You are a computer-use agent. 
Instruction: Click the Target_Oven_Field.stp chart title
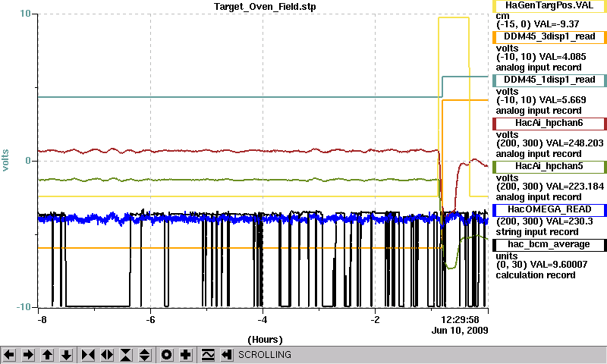[265, 7]
